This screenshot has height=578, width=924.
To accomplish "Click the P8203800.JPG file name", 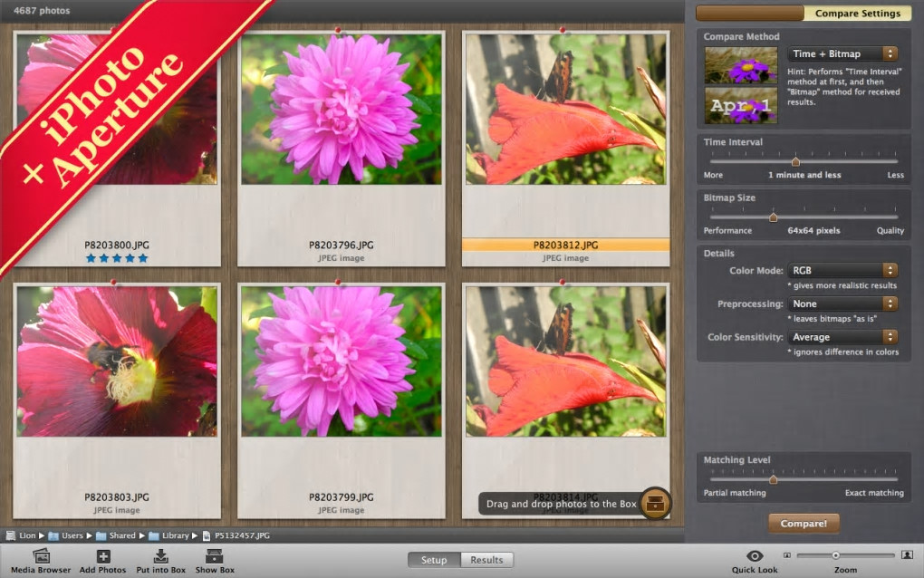I will (117, 246).
